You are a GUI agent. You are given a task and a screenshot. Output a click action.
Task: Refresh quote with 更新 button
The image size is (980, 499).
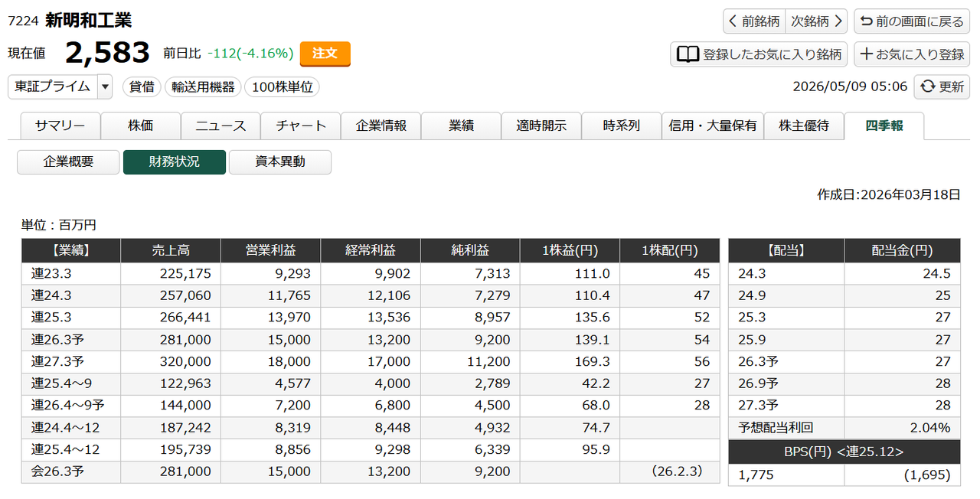coord(942,86)
